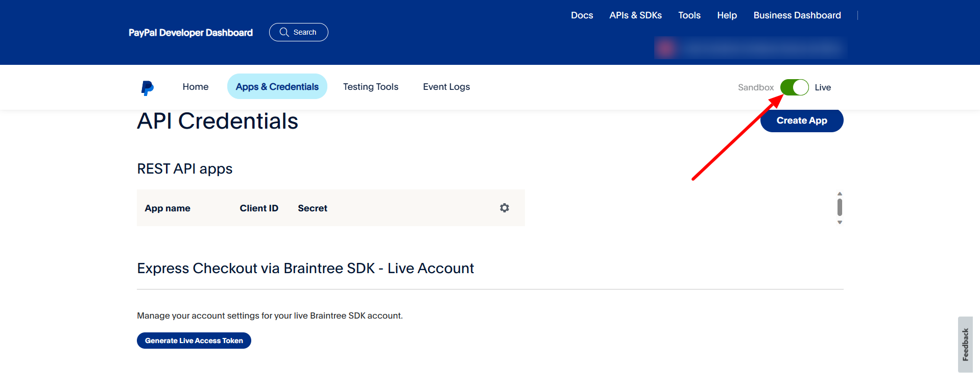
Task: Click the PayPal logo icon
Action: (x=147, y=88)
